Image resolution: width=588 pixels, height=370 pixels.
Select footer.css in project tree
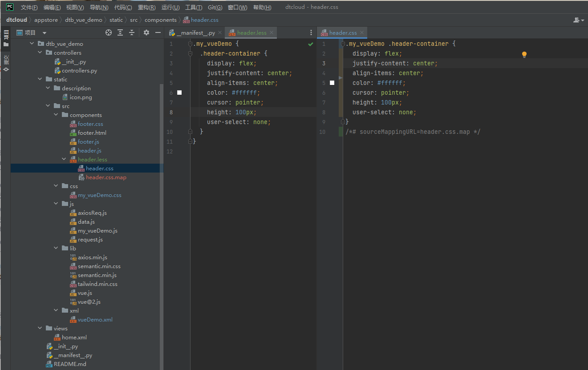pyautogui.click(x=90, y=124)
